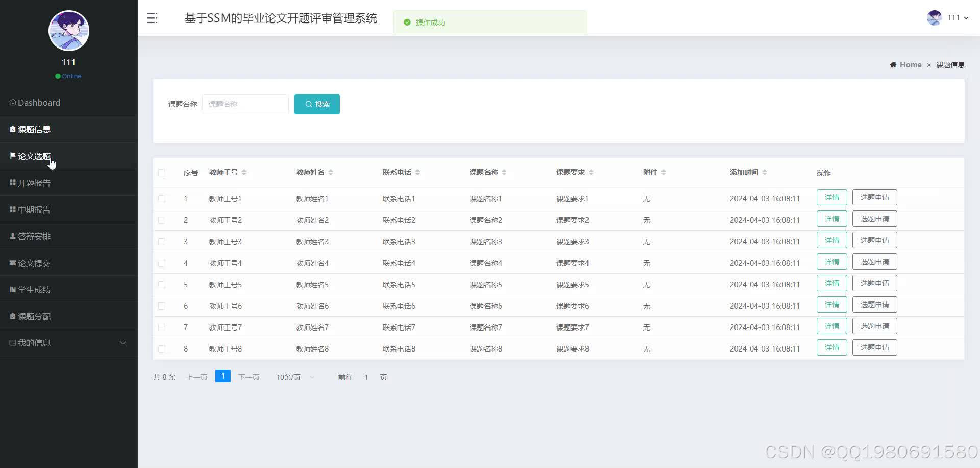Click the 课题名称 search input field
The width and height of the screenshot is (980, 468).
(245, 104)
